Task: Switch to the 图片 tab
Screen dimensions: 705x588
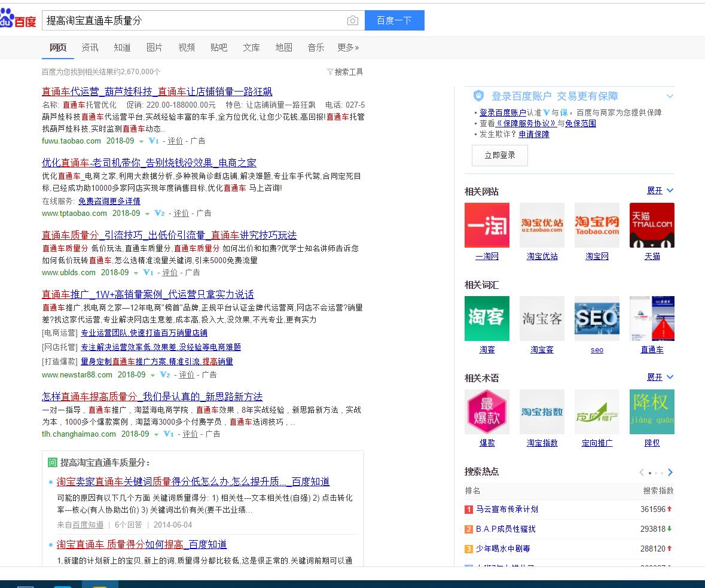Action: click(x=154, y=48)
